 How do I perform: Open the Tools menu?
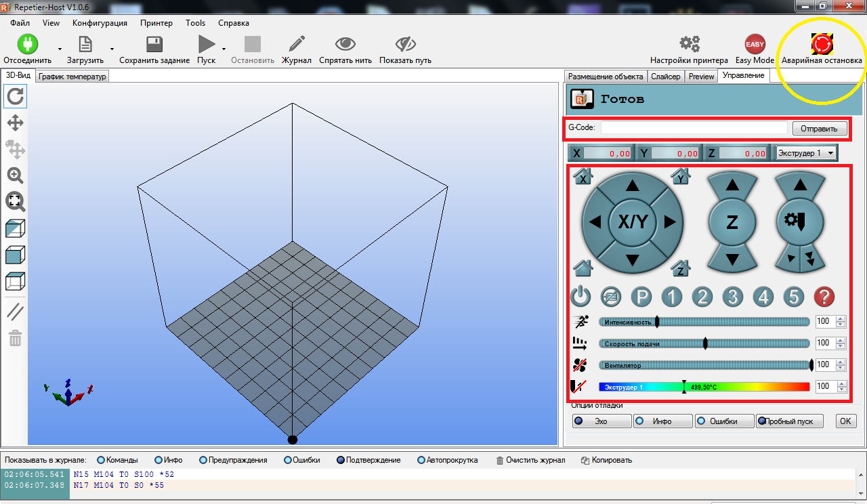click(195, 22)
